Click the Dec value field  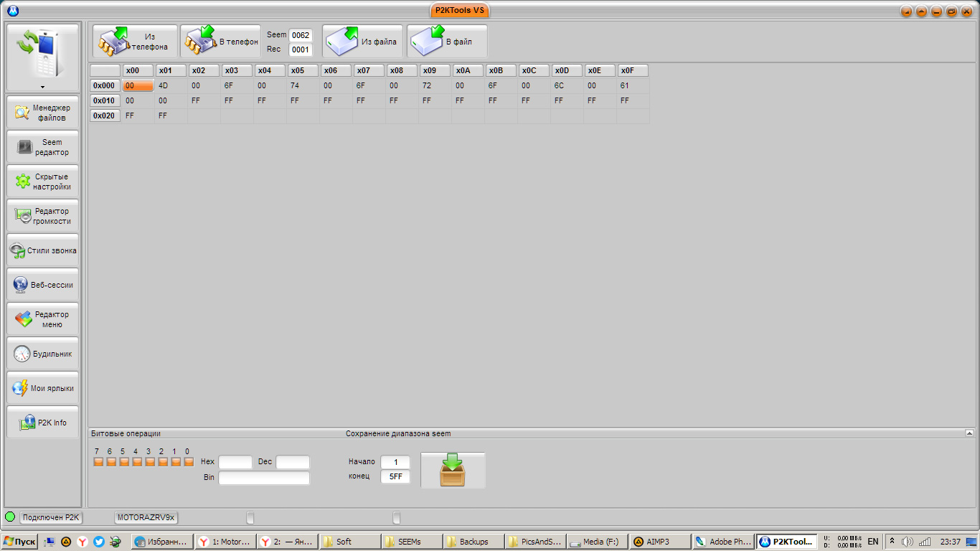point(293,462)
